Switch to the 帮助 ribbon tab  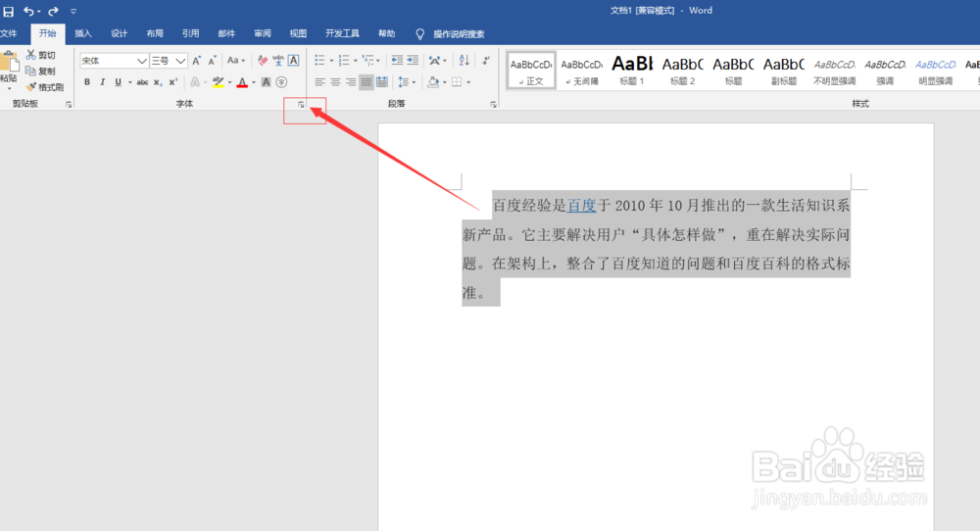(386, 33)
